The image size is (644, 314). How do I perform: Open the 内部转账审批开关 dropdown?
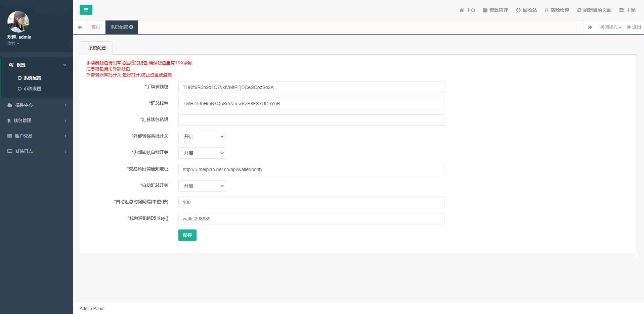pyautogui.click(x=202, y=153)
